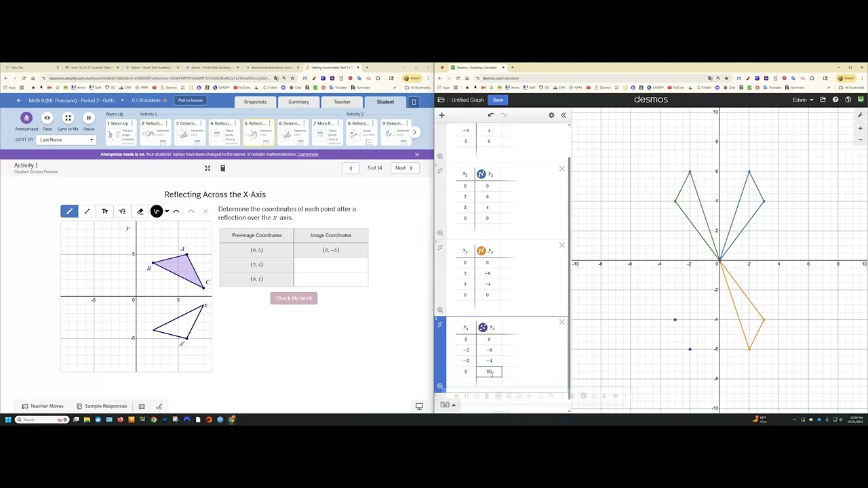The height and width of the screenshot is (488, 868).
Task: Toggle y4 table column style circle
Action: [x=483, y=327]
